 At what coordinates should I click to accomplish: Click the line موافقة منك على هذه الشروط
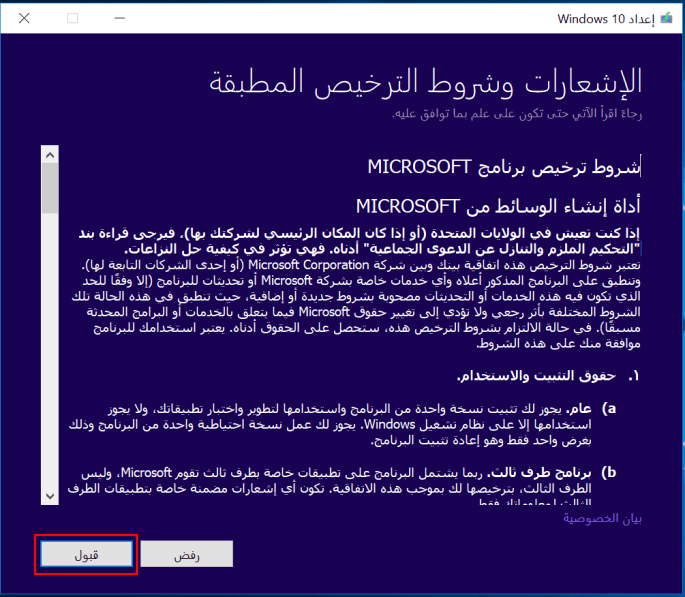558,344
